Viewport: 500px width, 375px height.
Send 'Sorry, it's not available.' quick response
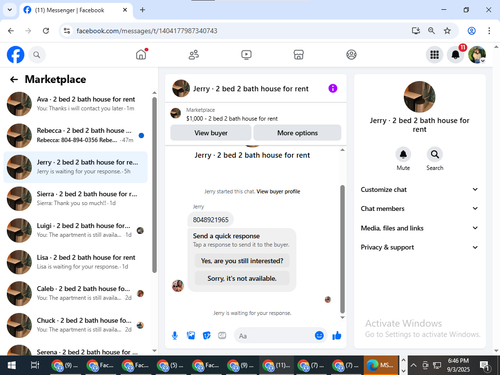pos(242,278)
